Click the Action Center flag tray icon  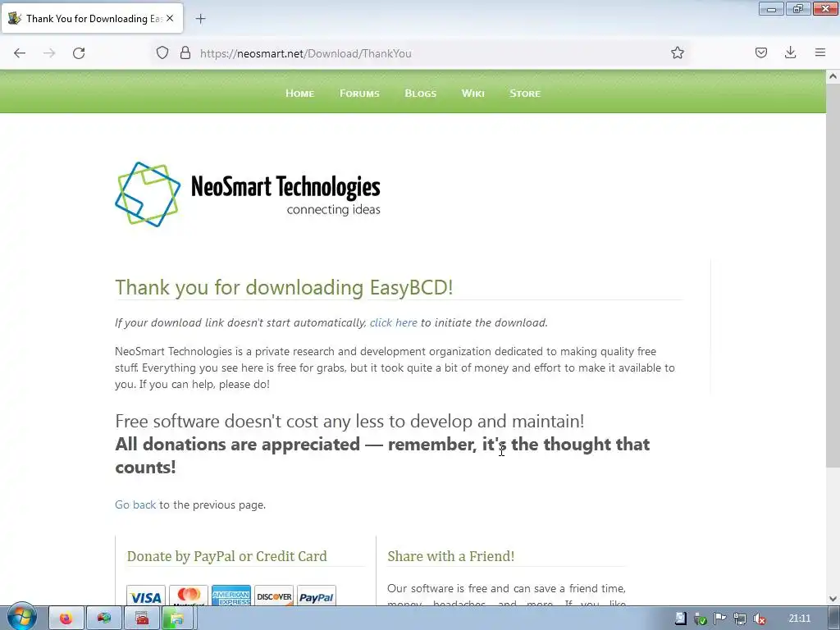720,619
